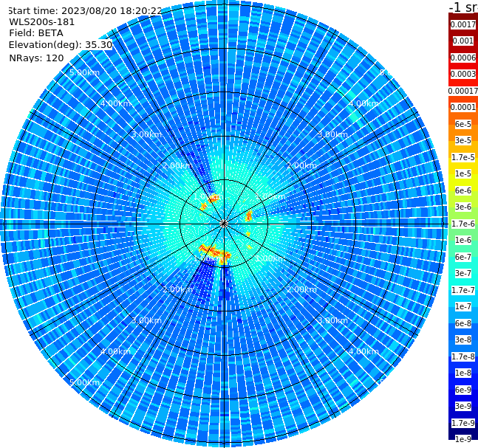The image size is (478, 448).
Task: Click the 0.001 colorbar tick label
Action: pyautogui.click(x=463, y=41)
